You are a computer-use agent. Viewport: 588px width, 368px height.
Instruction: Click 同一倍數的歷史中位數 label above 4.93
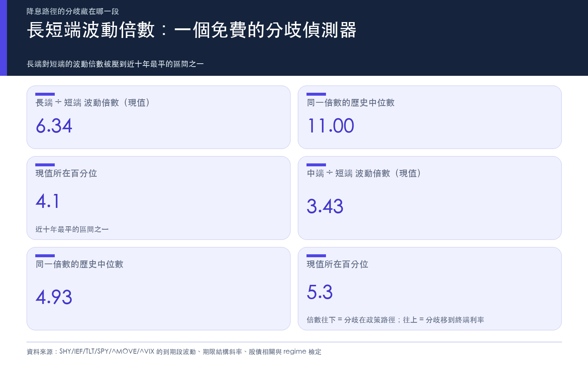point(79,264)
